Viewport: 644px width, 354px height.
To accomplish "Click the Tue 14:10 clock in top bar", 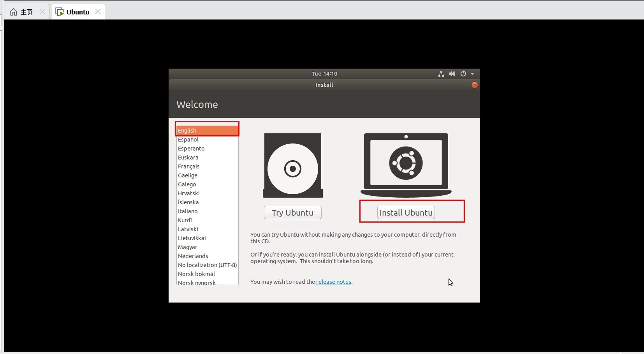I will coord(324,73).
